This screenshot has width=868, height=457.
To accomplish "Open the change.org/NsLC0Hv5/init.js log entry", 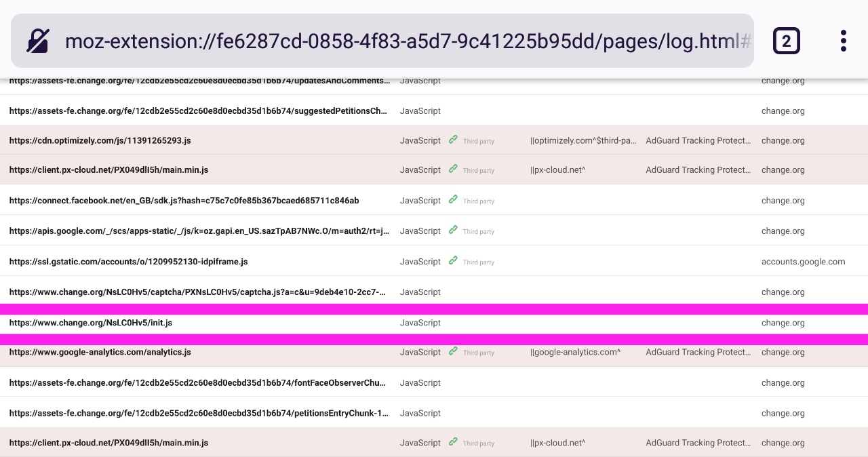I will (90, 323).
